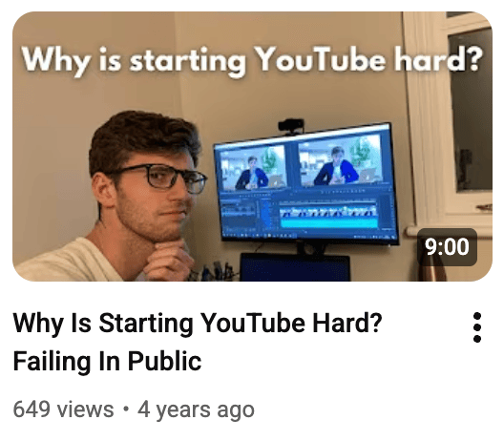Click the thumbnail overlay text 'Why is starting YouTube hard?'

tap(252, 60)
